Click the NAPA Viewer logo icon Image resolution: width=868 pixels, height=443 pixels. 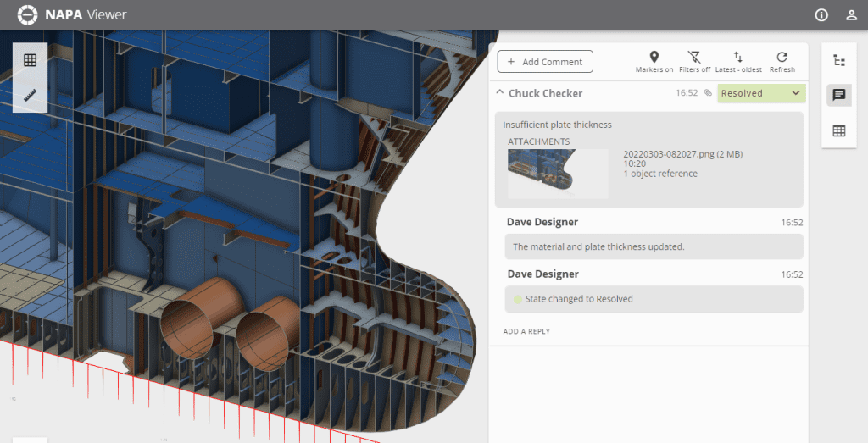tap(27, 15)
